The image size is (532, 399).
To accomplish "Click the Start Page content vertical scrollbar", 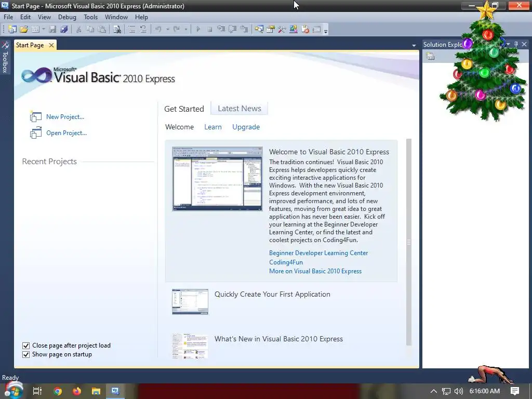I will click(409, 242).
